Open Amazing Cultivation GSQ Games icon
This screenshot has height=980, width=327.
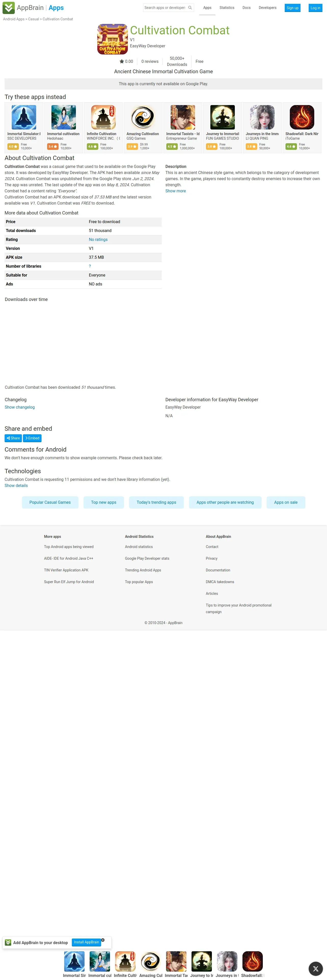click(143, 117)
